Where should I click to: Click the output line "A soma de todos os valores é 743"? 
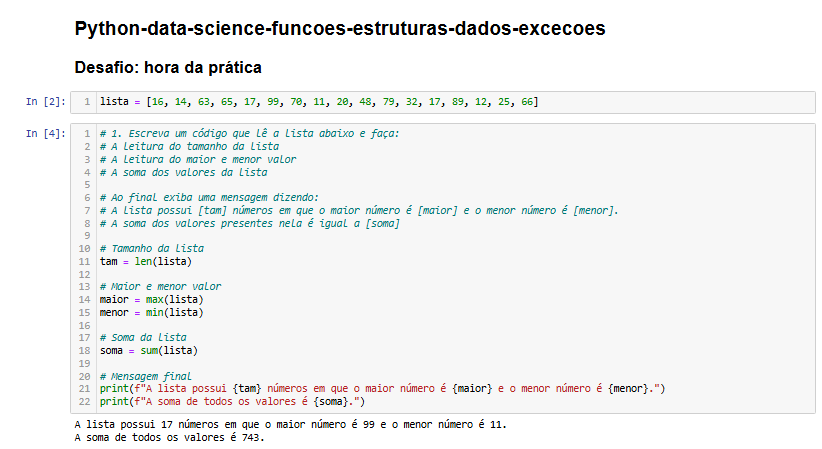[170, 438]
